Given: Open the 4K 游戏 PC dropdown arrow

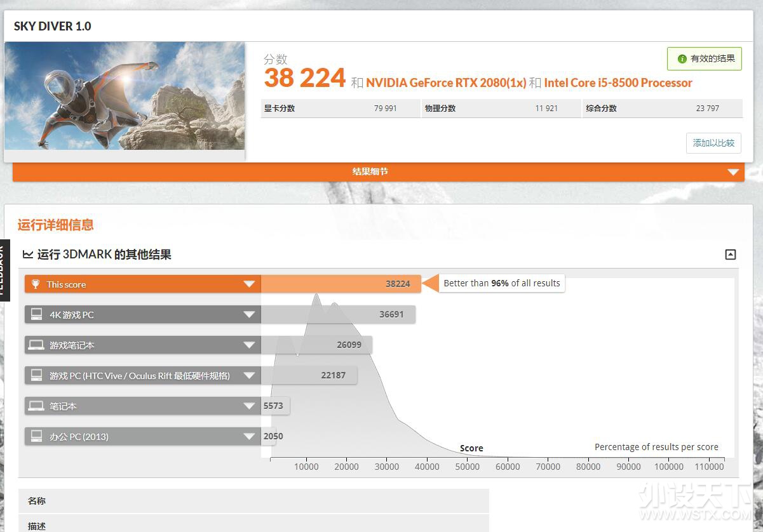Looking at the screenshot, I should 249,315.
